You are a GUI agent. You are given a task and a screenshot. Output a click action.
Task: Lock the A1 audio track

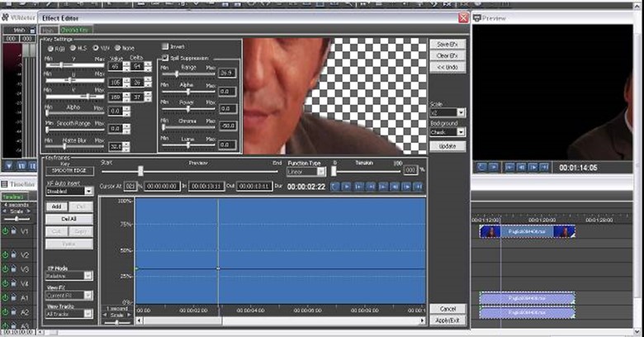pyautogui.click(x=13, y=297)
